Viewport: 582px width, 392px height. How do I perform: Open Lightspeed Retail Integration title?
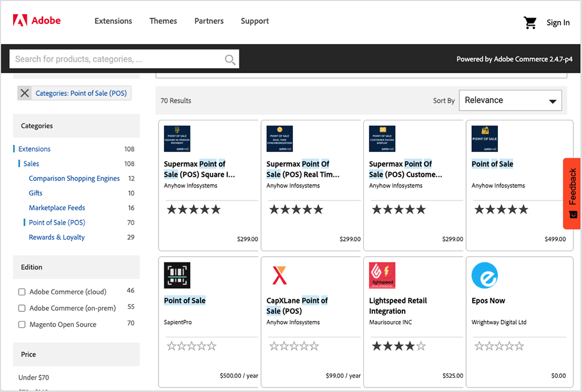pyautogui.click(x=398, y=306)
